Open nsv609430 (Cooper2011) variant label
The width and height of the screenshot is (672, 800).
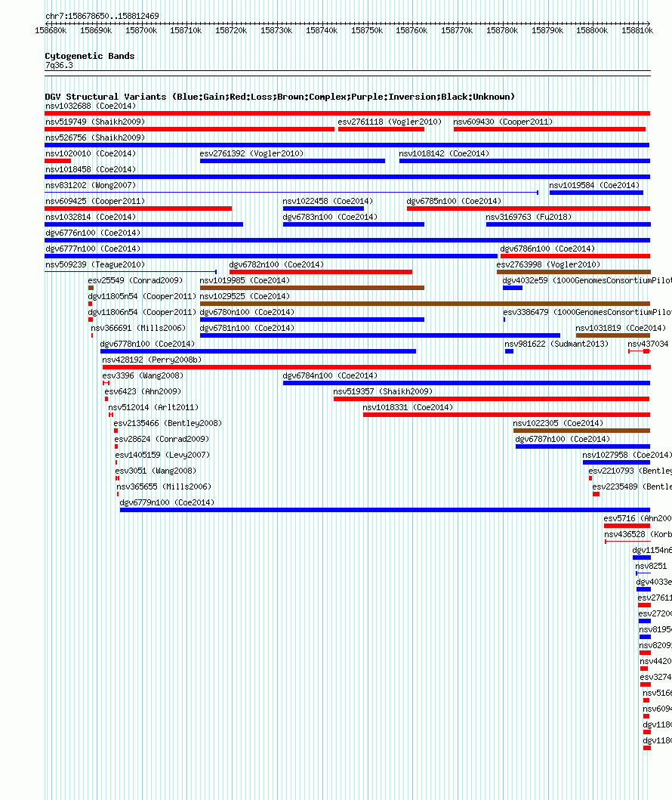click(x=503, y=122)
